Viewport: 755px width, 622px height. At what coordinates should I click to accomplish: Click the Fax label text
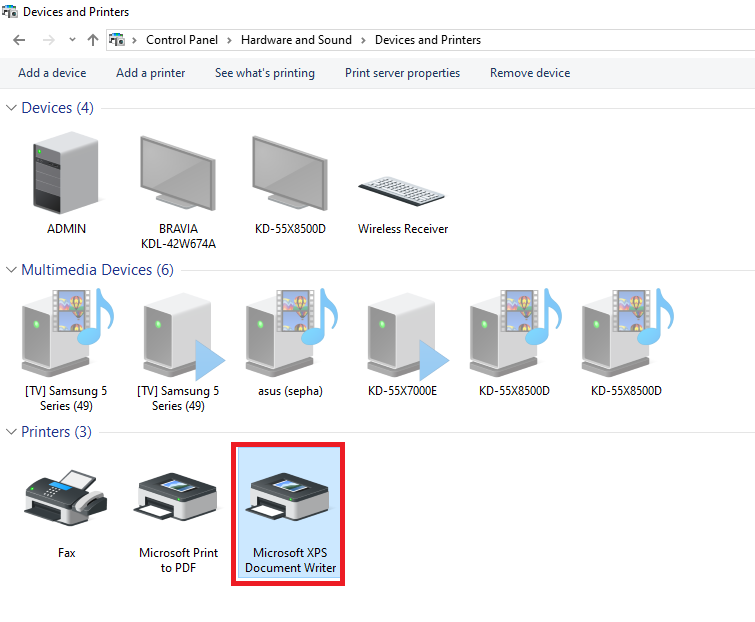(x=66, y=553)
